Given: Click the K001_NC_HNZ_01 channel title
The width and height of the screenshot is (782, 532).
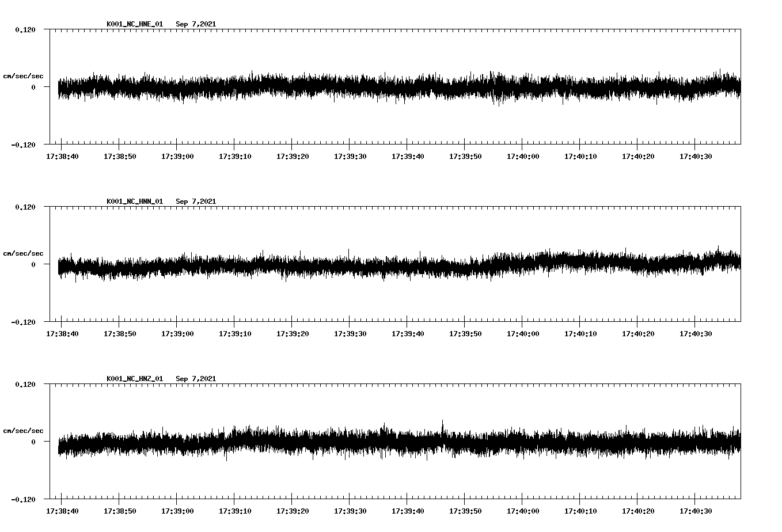Looking at the screenshot, I should (135, 379).
